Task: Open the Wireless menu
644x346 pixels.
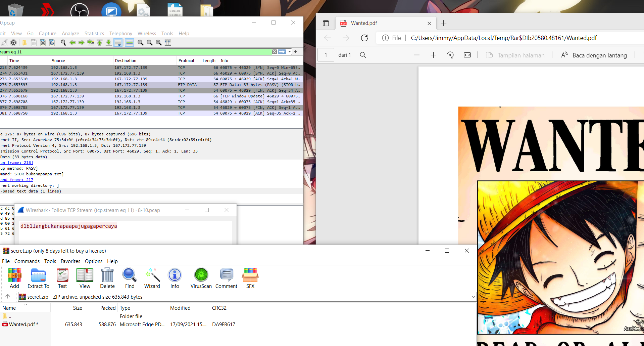Action: (x=147, y=34)
